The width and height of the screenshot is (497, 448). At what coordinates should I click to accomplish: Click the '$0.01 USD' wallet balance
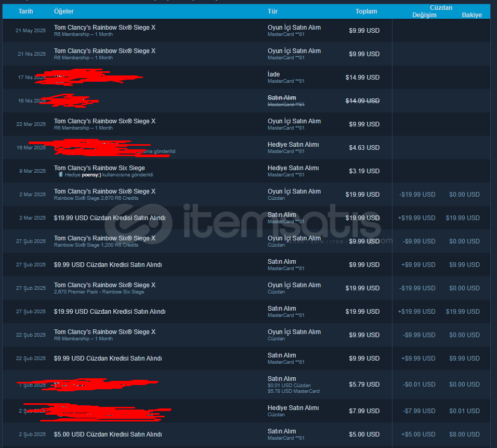(464, 411)
